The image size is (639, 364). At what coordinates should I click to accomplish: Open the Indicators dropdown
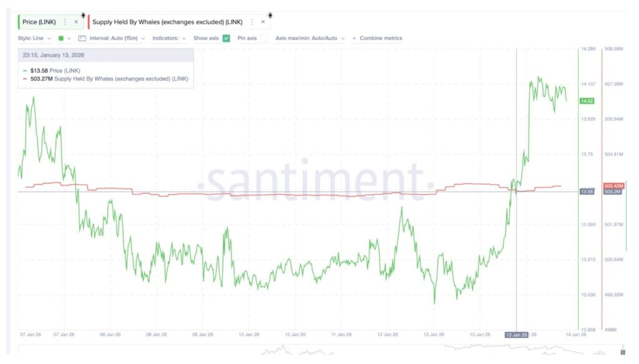169,38
